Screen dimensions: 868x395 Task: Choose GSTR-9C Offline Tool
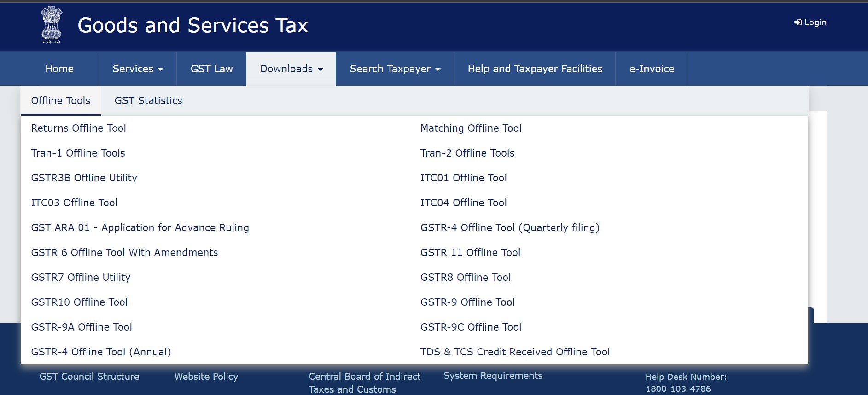tap(471, 327)
